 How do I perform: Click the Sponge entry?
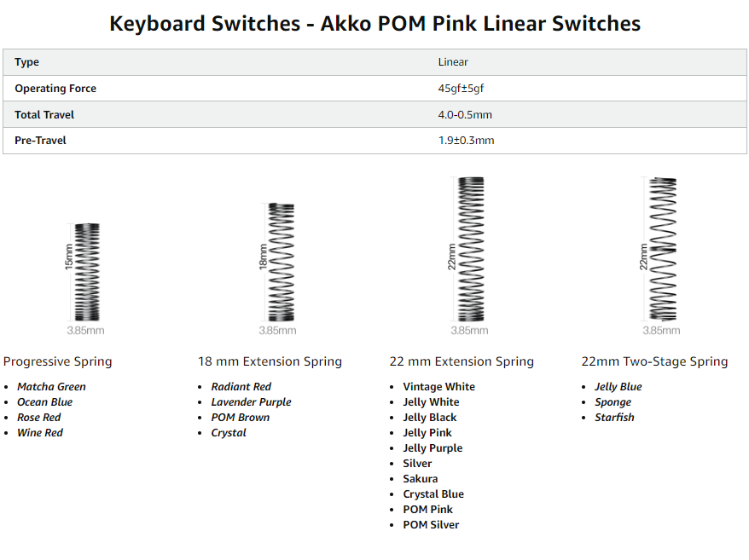coord(613,402)
